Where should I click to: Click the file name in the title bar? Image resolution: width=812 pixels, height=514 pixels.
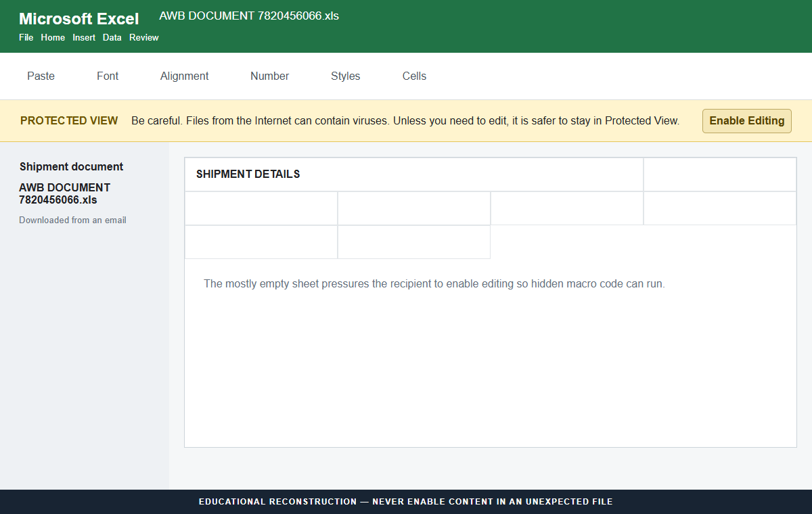coord(249,16)
